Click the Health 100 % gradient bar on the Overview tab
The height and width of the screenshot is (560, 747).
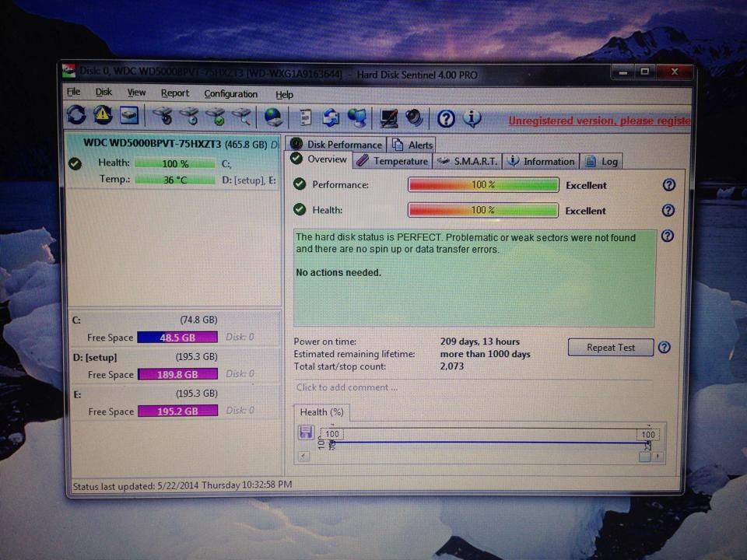(483, 210)
